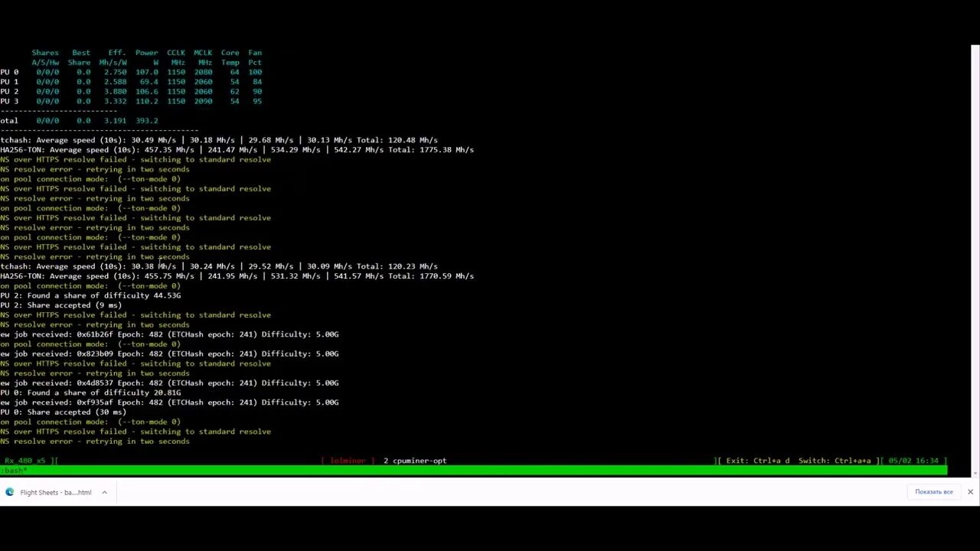Click the 'PU 1' row label in table
This screenshot has height=551, width=980.
tap(9, 82)
